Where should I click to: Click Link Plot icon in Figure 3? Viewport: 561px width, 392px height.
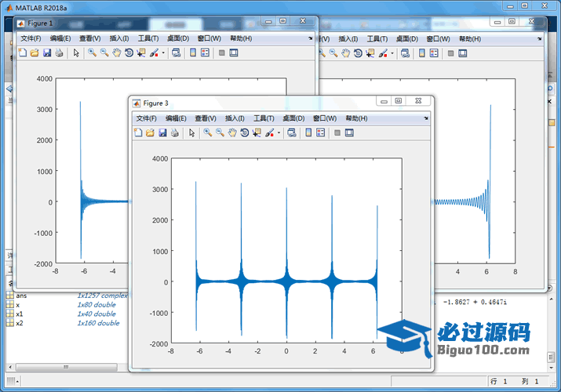click(292, 133)
